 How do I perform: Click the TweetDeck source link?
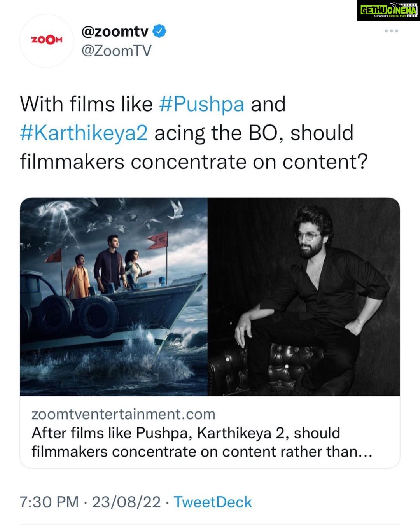click(213, 502)
